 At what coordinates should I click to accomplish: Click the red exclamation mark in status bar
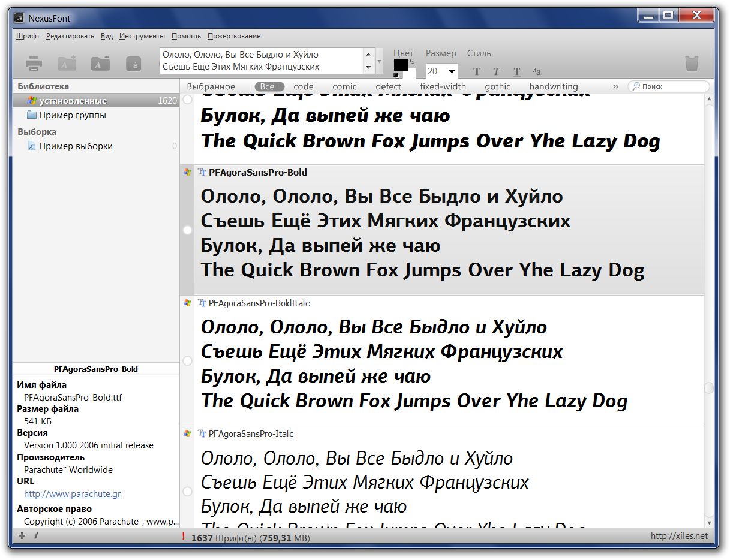183,537
